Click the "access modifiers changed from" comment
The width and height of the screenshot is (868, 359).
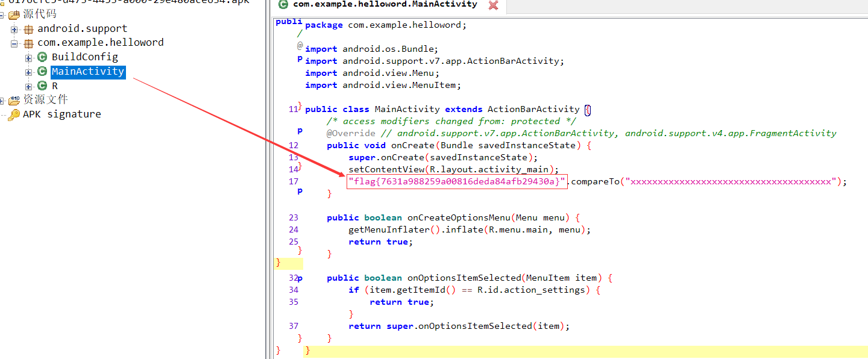(x=452, y=121)
